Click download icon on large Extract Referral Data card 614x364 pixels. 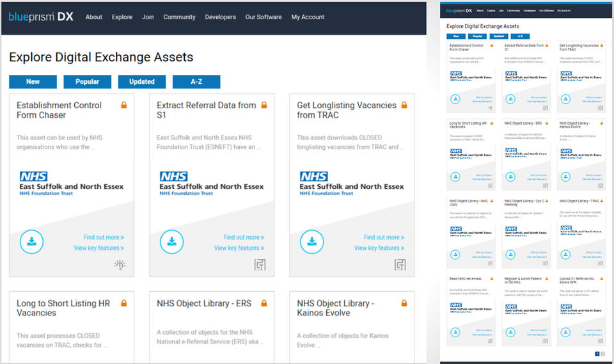(171, 242)
